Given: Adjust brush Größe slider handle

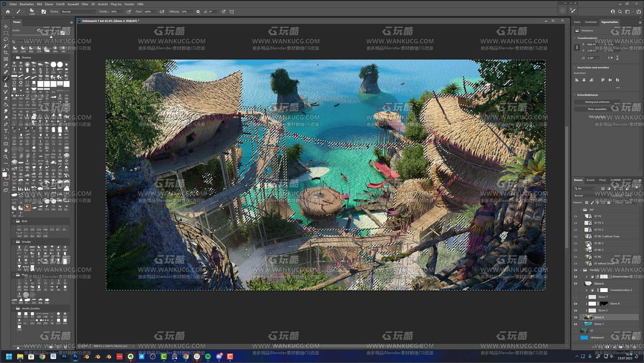Looking at the screenshot, I should [51, 36].
